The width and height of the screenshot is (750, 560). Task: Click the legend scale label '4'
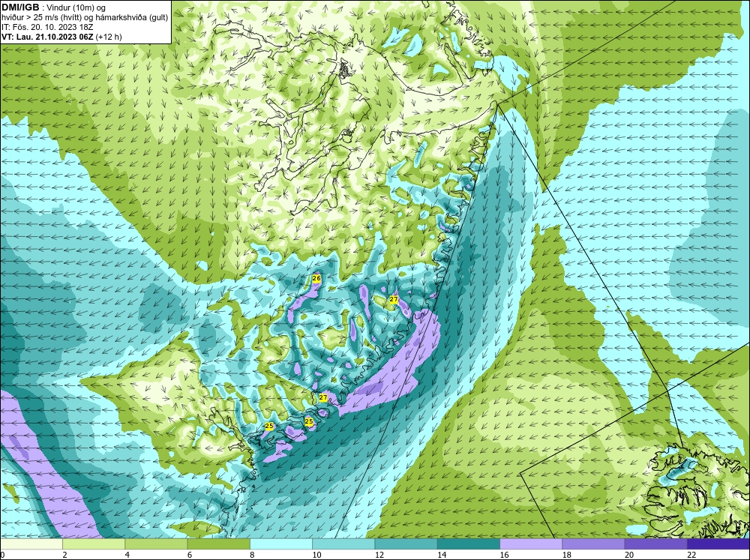(127, 555)
